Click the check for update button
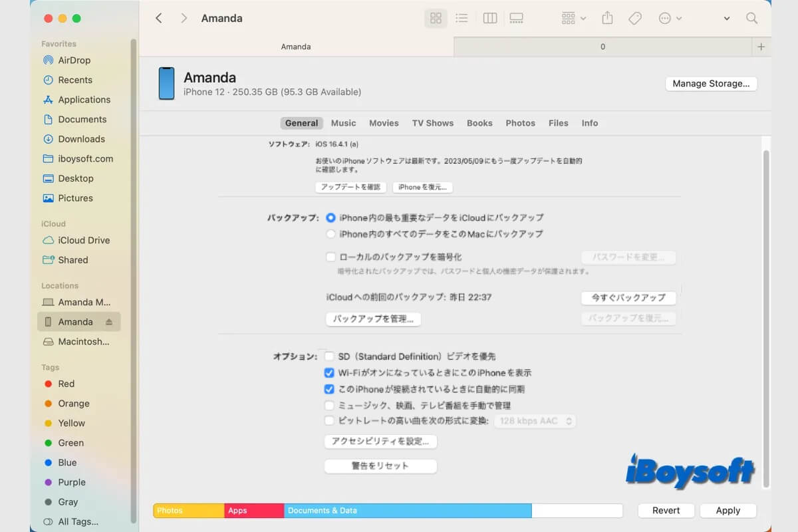 (x=350, y=188)
